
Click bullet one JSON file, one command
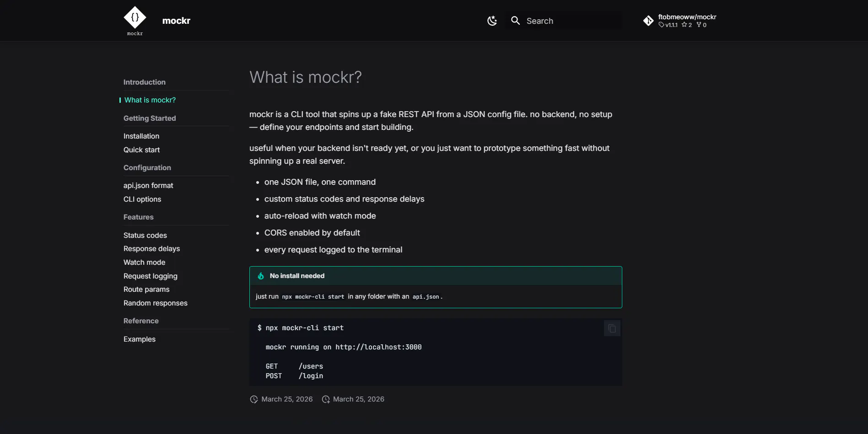(320, 182)
